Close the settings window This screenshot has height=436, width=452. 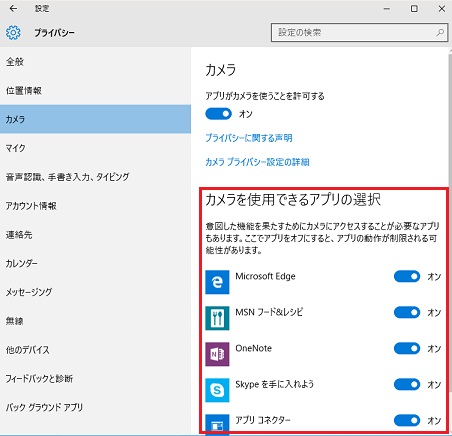point(442,8)
